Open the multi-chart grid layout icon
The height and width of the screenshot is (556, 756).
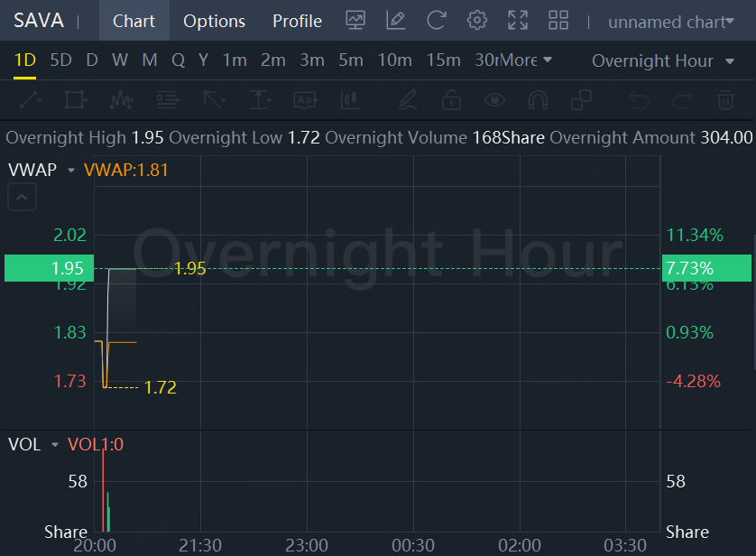click(558, 21)
